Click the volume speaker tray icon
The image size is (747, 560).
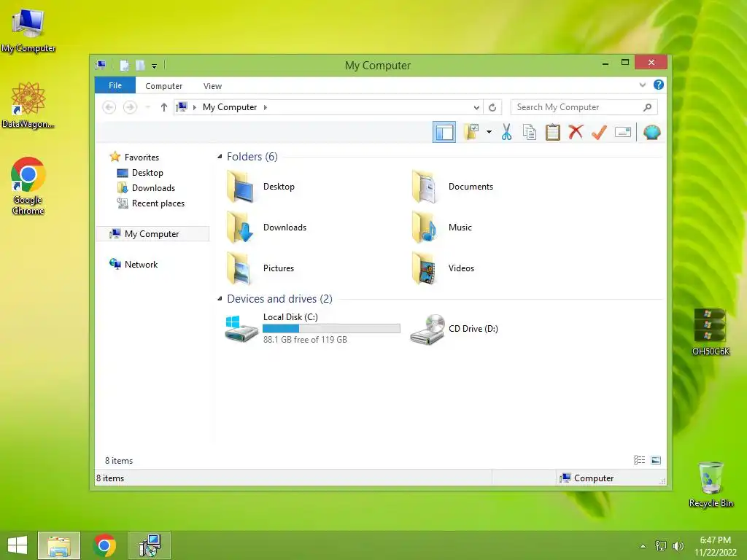pos(678,546)
